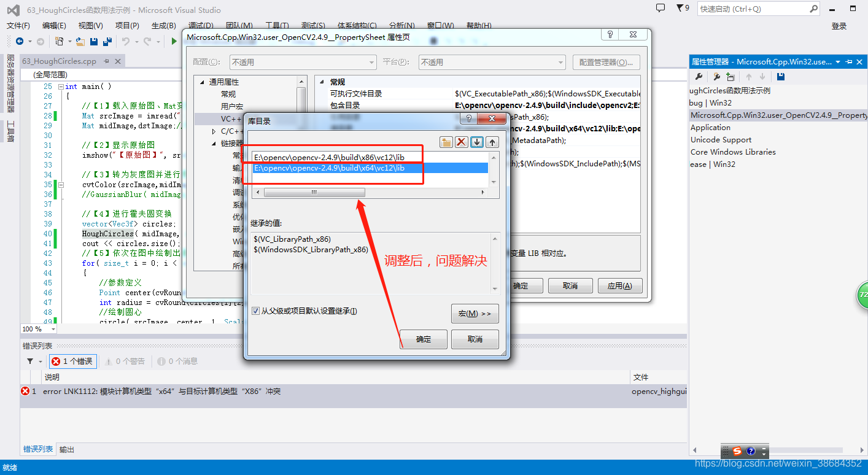Image resolution: width=868 pixels, height=475 pixels.
Task: Click the new project toolbar icon
Action: [59, 41]
